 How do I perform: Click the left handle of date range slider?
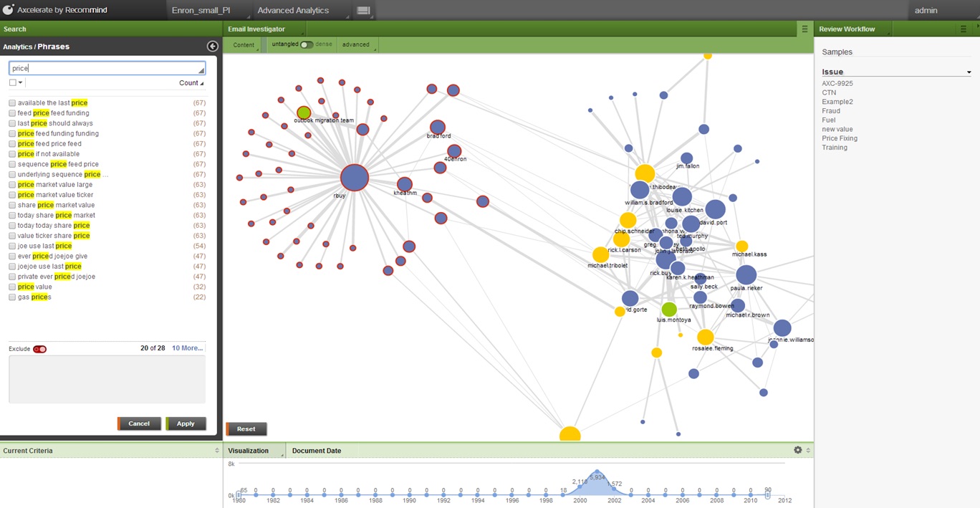[x=239, y=494]
